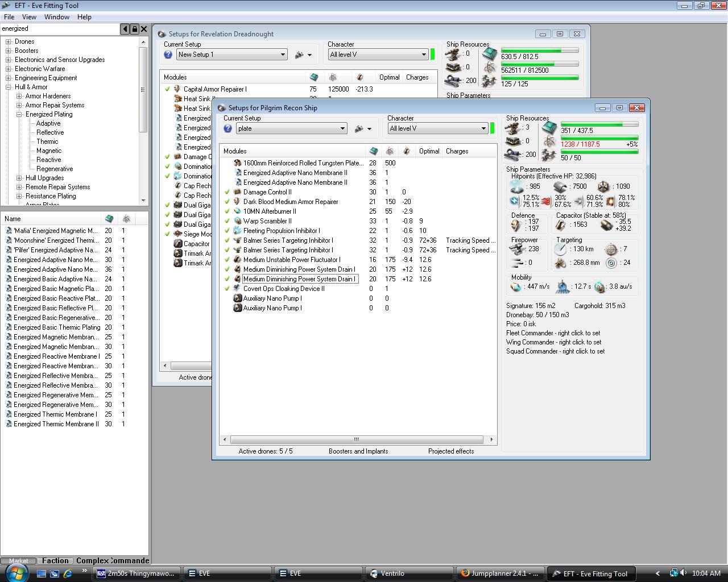Toggle the 10MN Afterburner II active checkmark
Screen dimensions: 728x582
coord(227,211)
